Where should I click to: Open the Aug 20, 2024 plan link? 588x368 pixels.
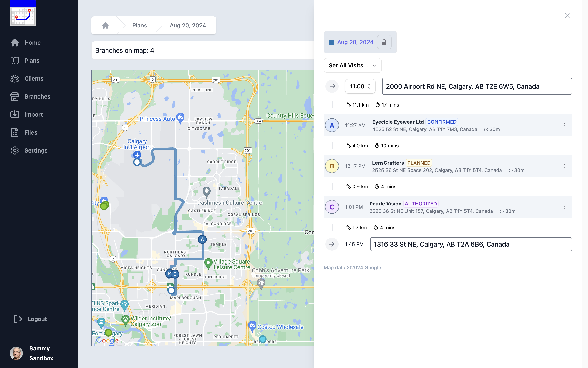(355, 42)
